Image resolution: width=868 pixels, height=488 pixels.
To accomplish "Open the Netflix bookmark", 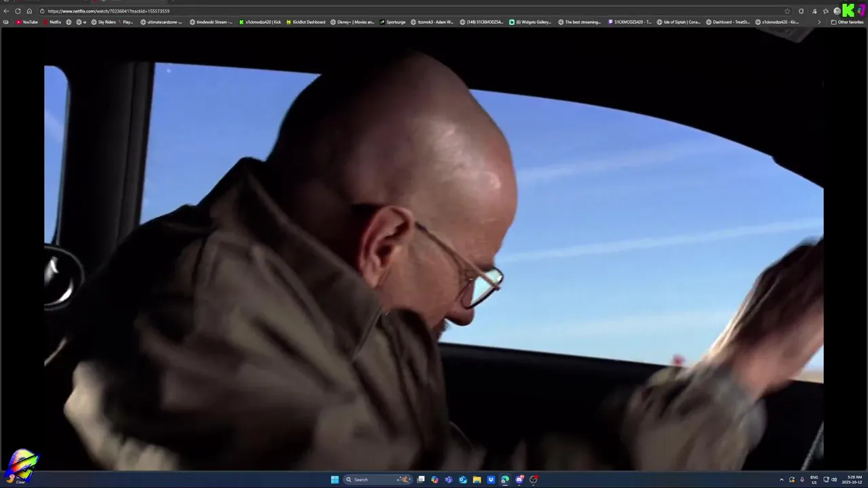I will coord(52,22).
